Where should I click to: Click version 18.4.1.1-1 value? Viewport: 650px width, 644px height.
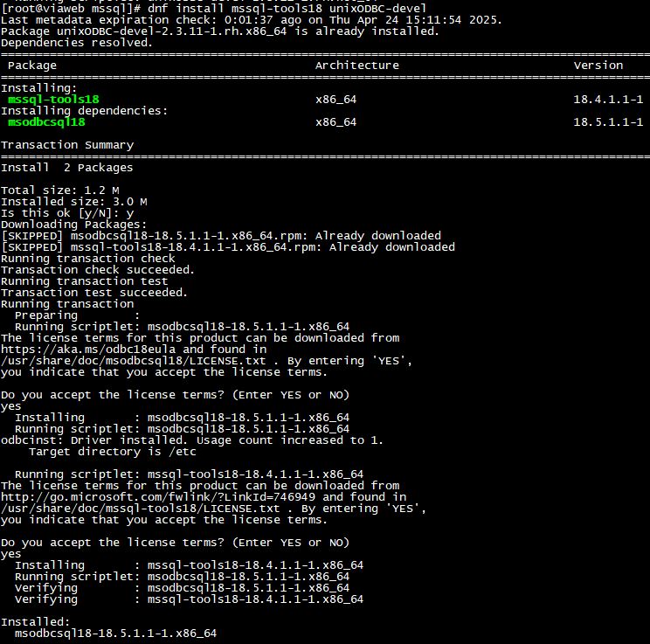tap(608, 100)
